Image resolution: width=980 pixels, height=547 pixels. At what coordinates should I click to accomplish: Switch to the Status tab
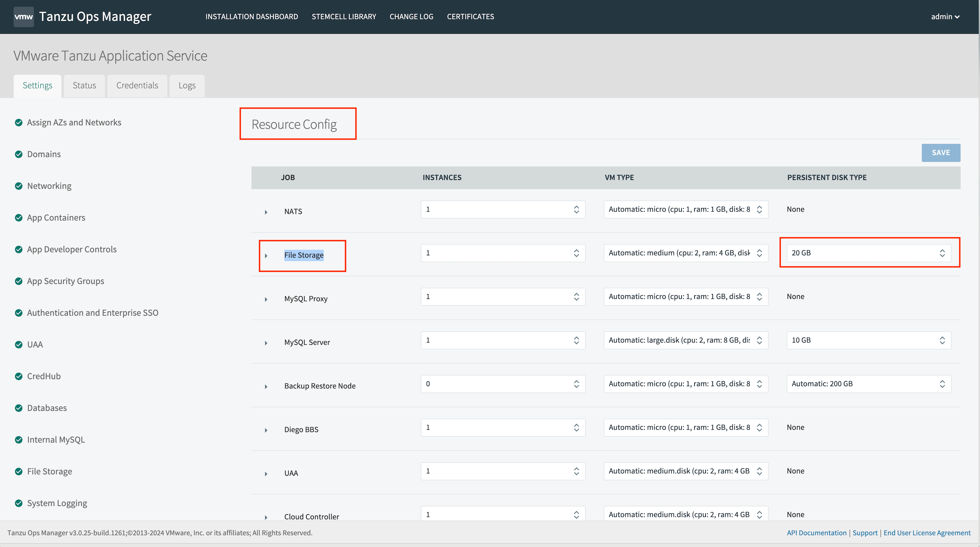84,85
